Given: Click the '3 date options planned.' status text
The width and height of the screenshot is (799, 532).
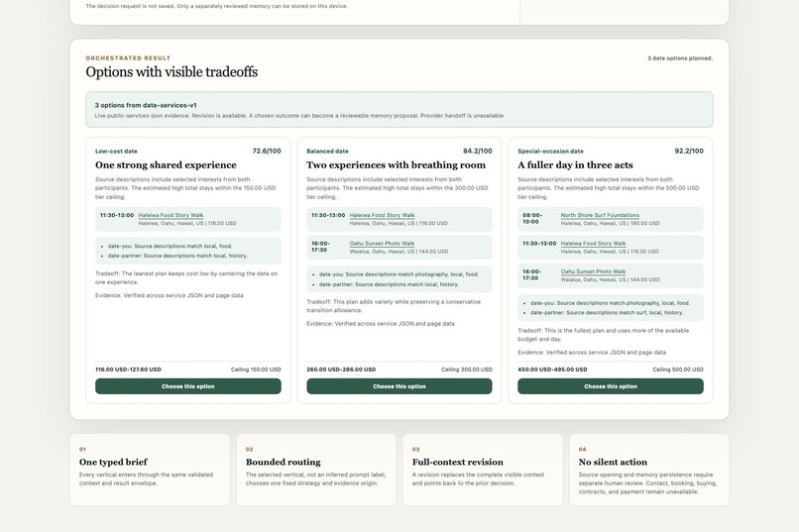Looking at the screenshot, I should (x=680, y=58).
